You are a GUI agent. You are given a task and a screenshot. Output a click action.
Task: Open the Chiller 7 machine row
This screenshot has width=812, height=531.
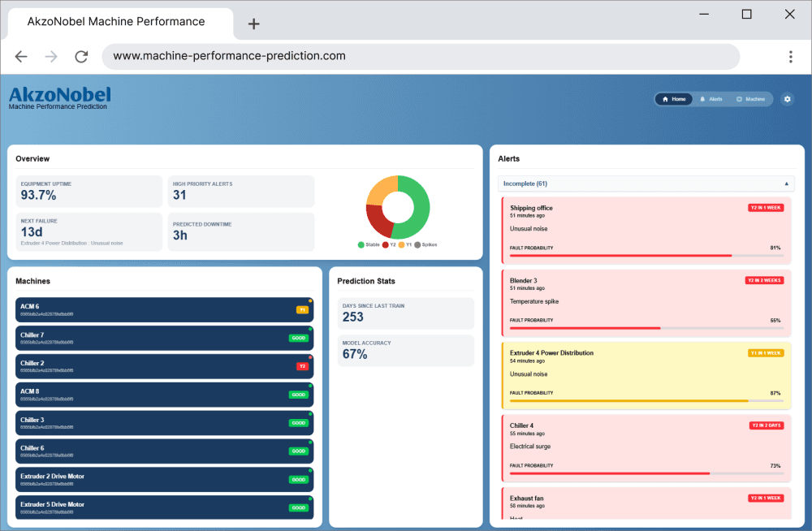164,339
